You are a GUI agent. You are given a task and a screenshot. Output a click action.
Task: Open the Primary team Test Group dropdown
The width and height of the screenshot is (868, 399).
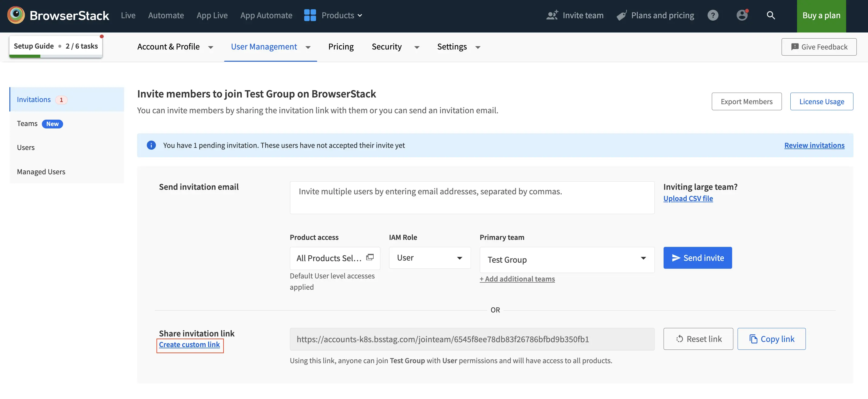coord(643,259)
